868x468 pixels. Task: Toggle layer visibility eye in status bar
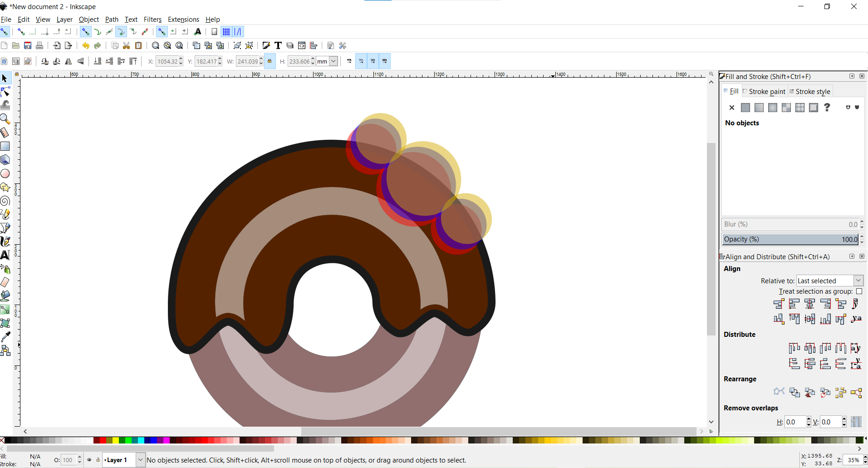(89, 460)
